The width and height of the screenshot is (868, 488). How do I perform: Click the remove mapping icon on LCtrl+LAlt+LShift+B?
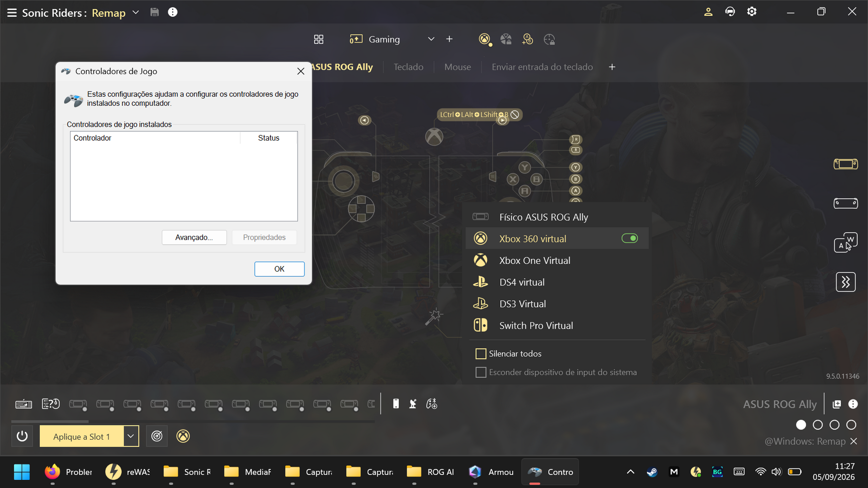[515, 115]
